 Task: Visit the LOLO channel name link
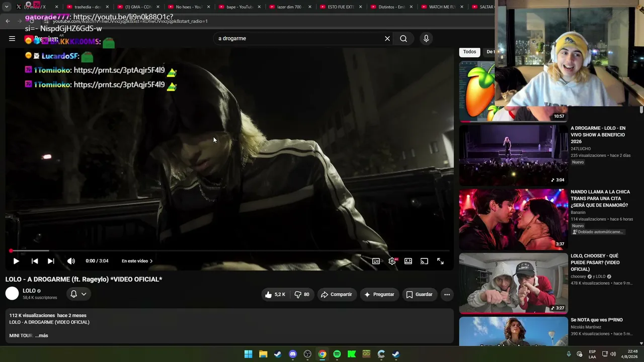(29, 291)
